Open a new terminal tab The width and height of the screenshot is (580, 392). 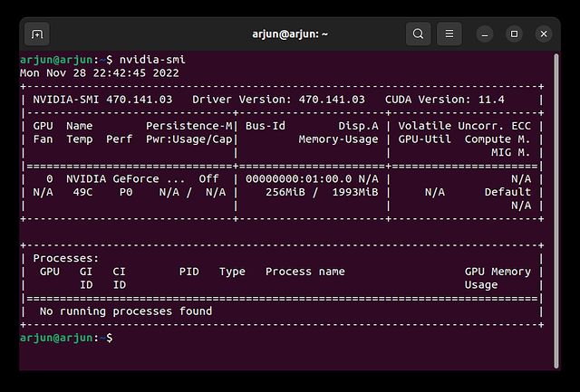pyautogui.click(x=37, y=34)
